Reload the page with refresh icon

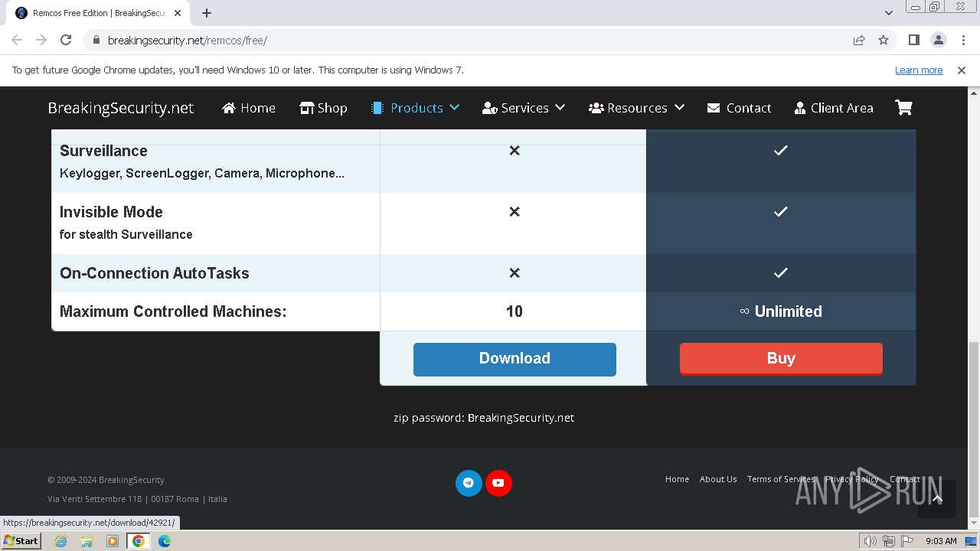pos(66,40)
